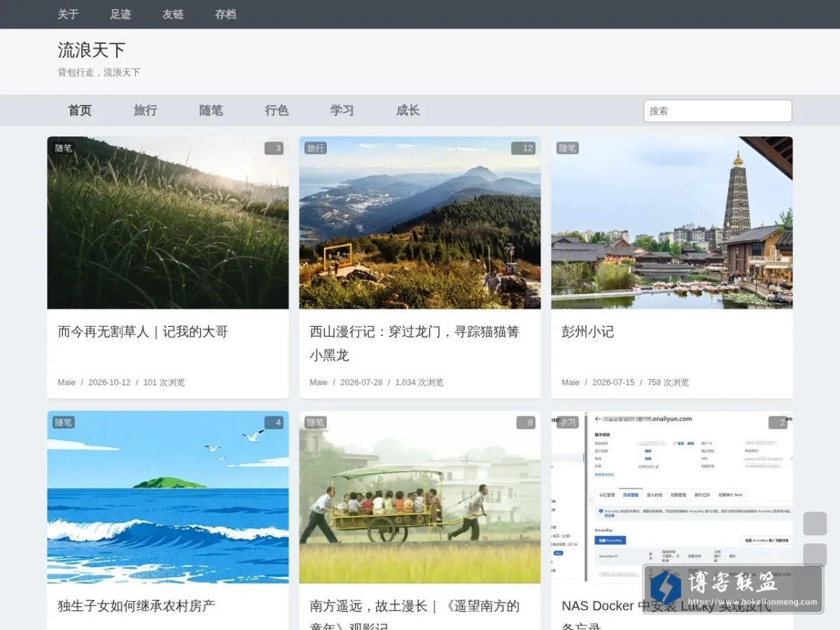Select the 首页 category tab
The image size is (840, 630).
tap(80, 111)
